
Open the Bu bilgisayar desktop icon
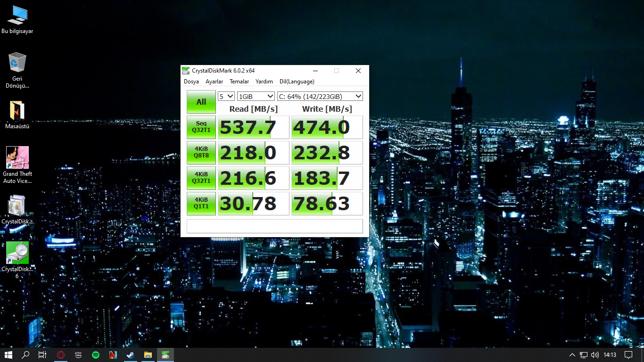[17, 20]
